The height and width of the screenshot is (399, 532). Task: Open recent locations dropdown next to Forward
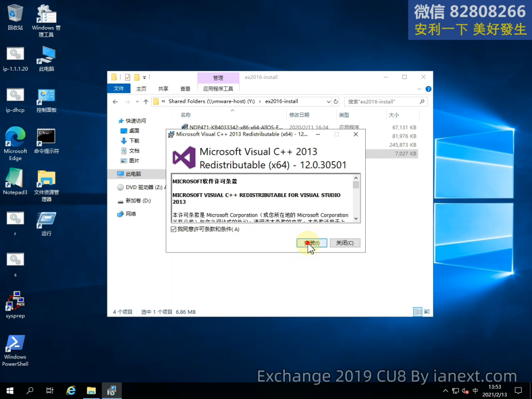click(x=138, y=102)
